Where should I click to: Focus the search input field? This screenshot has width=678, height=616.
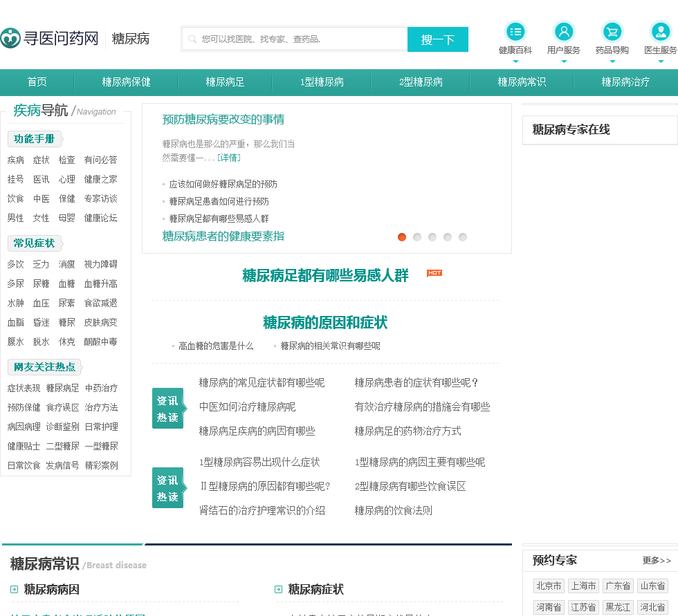pyautogui.click(x=301, y=39)
